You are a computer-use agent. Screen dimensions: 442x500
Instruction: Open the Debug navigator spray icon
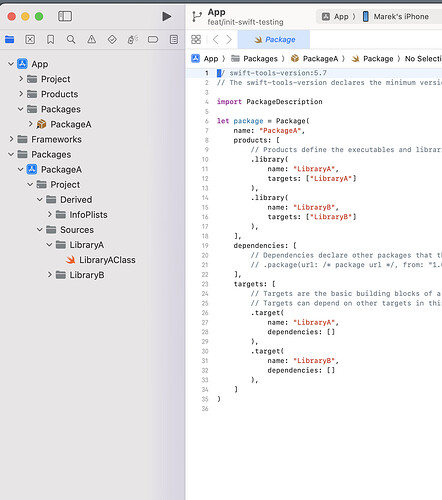pyautogui.click(x=133, y=40)
